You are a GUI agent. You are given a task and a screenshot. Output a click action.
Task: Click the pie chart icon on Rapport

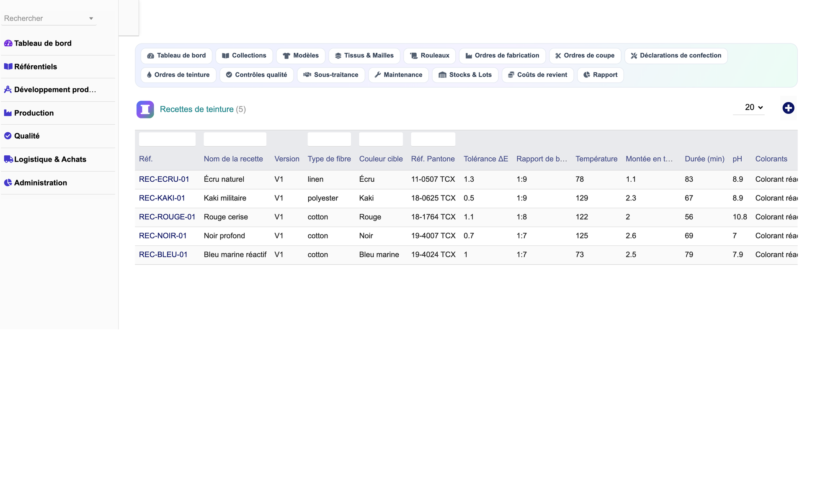tap(587, 75)
